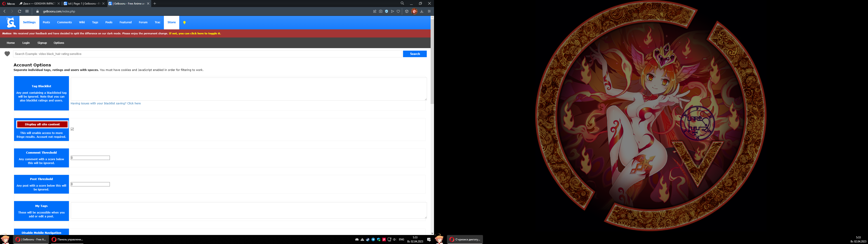This screenshot has width=868, height=244.
Task: Open the Telegram tray icon
Action: point(373,240)
